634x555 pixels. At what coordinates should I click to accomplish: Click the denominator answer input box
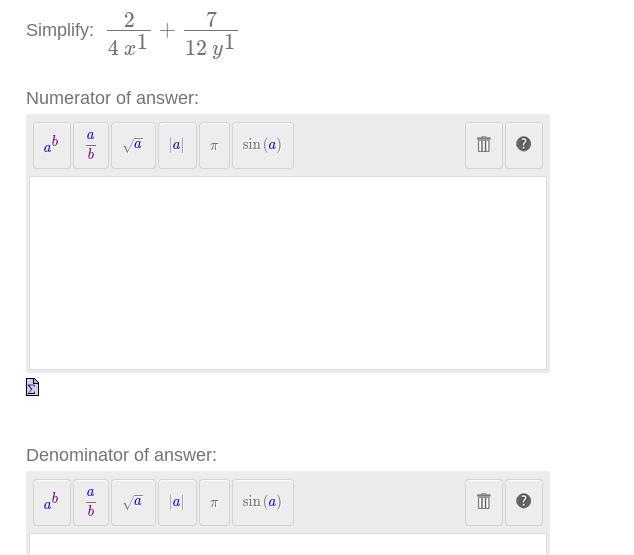(x=288, y=545)
